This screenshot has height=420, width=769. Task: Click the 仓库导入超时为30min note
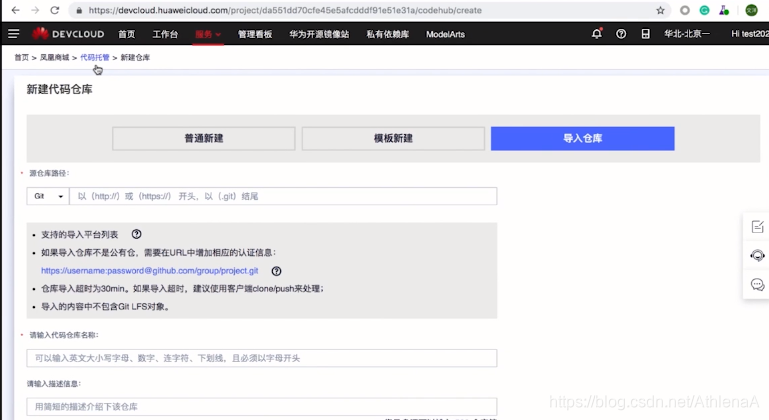point(182,289)
